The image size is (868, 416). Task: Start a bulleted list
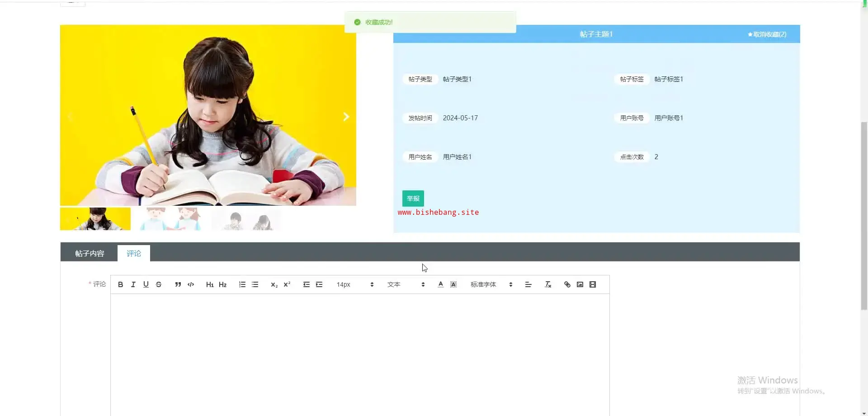(255, 284)
